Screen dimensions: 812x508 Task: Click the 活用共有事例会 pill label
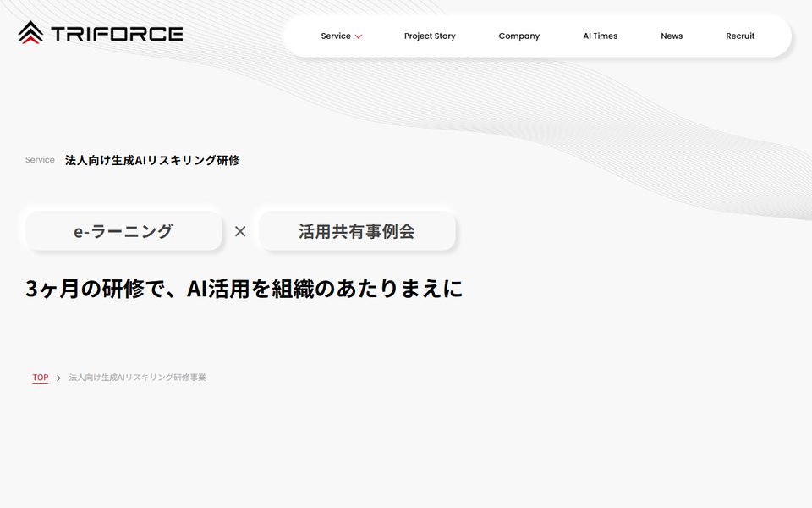coord(357,231)
